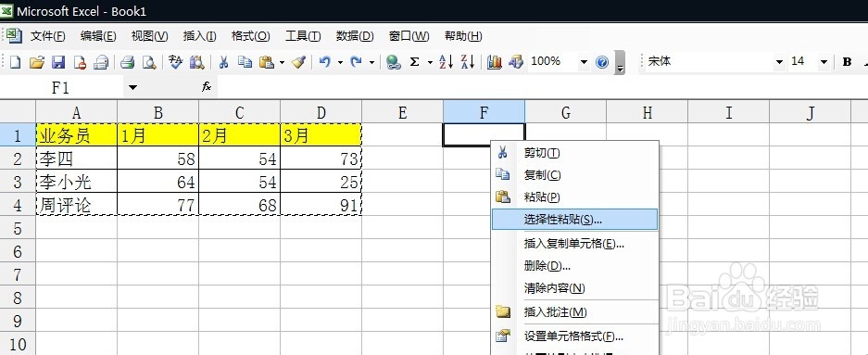Open the Undo history dropdown arrow
The width and height of the screenshot is (868, 355).
[340, 63]
